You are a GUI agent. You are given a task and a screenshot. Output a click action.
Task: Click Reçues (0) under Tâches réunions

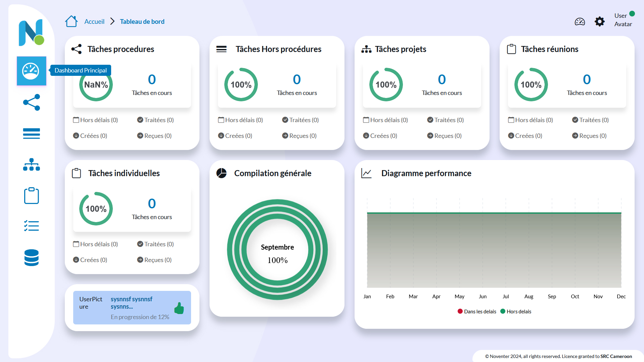[589, 136]
